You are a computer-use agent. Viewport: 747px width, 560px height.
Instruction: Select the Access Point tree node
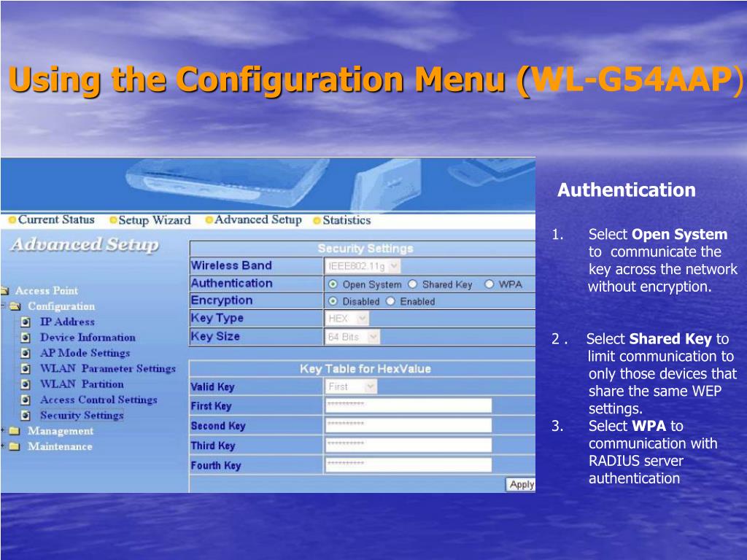(46, 290)
